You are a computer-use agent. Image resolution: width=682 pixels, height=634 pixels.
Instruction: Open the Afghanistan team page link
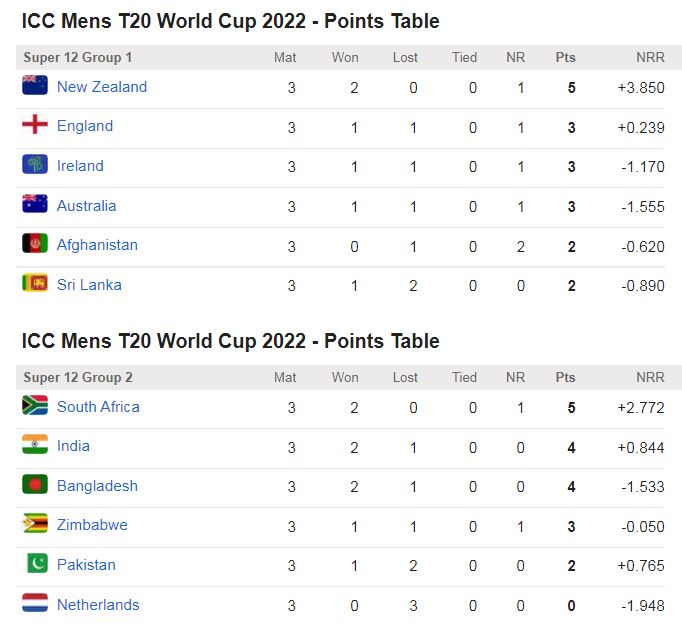coord(97,245)
